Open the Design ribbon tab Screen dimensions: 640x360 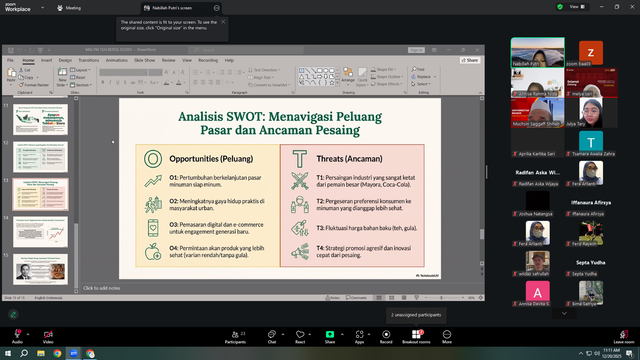[65, 60]
